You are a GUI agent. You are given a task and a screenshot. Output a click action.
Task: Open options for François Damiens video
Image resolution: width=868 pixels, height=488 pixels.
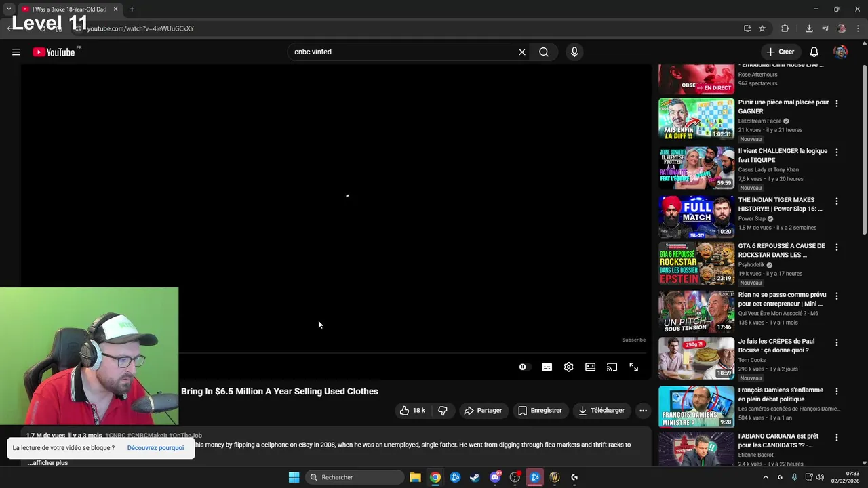tap(836, 391)
